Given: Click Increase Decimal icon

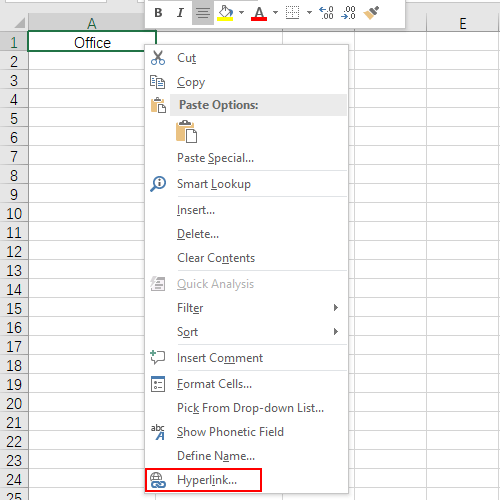Looking at the screenshot, I should [326, 13].
